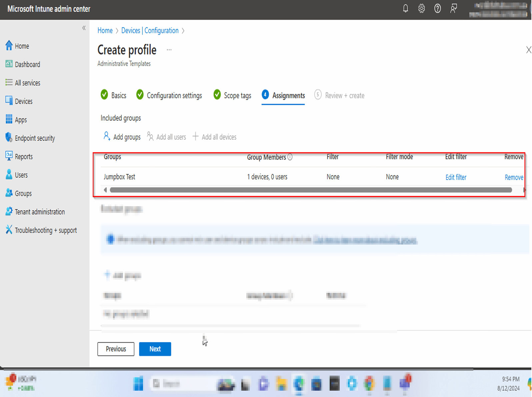Image resolution: width=532 pixels, height=397 pixels.
Task: Open portal settings gear icon
Action: (x=421, y=9)
